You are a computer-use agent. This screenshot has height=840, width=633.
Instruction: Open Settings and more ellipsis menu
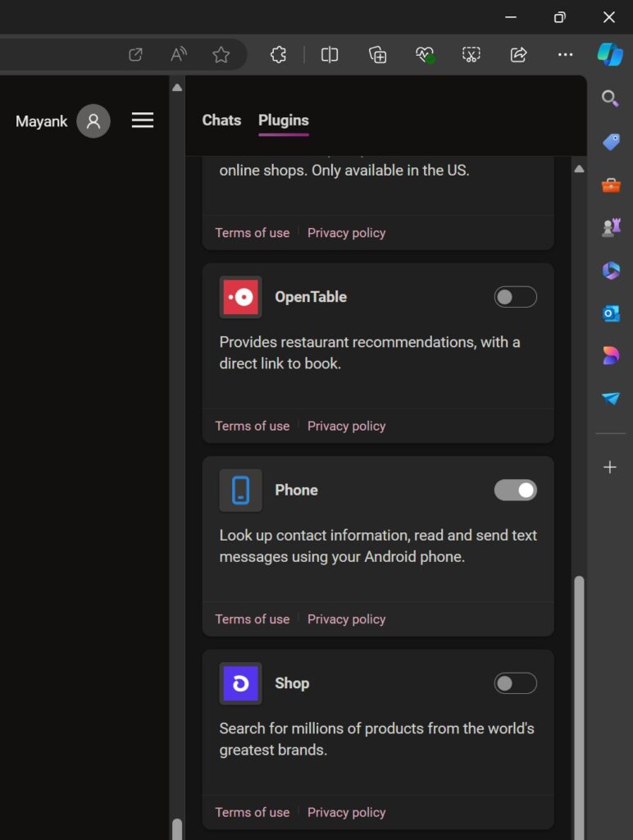pyautogui.click(x=565, y=54)
